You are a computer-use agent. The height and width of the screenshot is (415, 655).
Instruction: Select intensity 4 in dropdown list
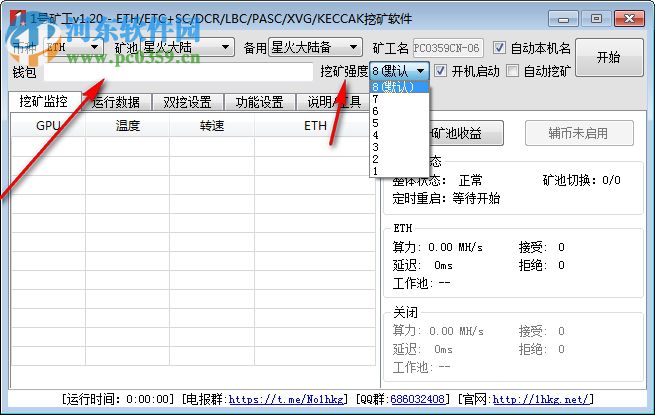(399, 135)
